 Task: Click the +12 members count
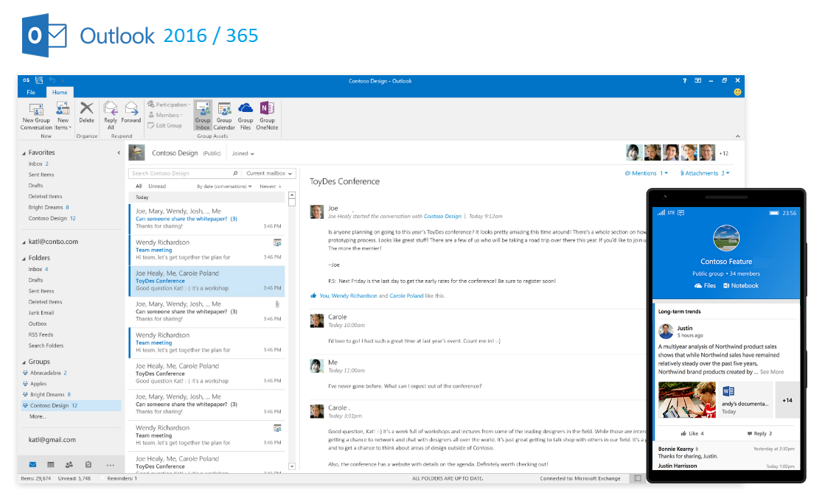point(724,153)
